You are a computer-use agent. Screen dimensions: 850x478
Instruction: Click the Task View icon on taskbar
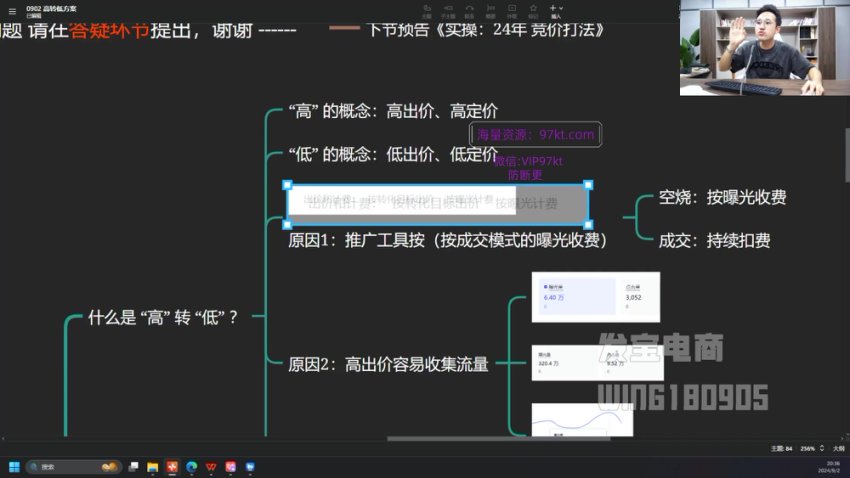[133, 466]
